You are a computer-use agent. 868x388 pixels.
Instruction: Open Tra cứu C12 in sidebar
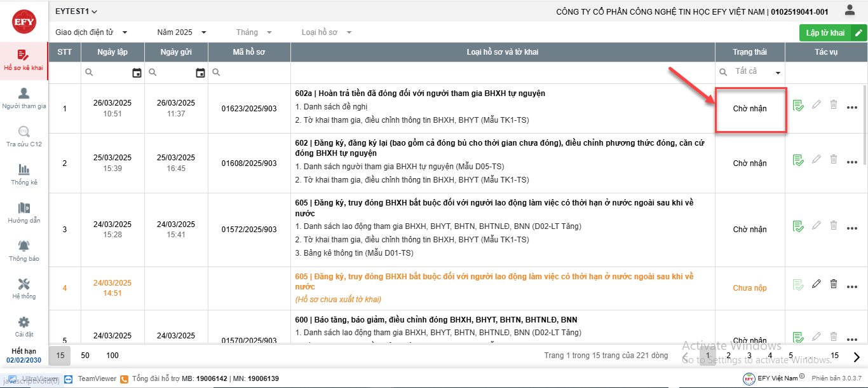click(x=24, y=132)
